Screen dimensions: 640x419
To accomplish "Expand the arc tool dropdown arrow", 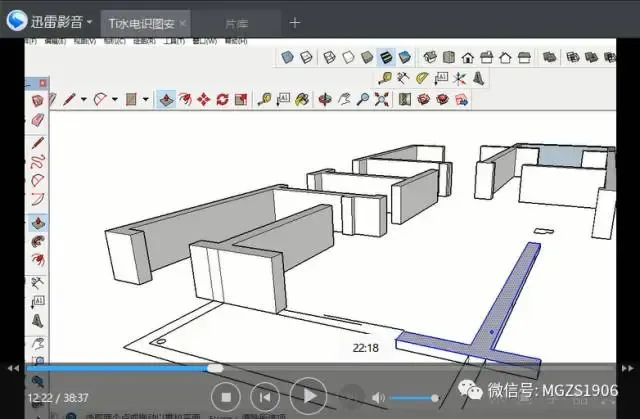I will (115, 99).
